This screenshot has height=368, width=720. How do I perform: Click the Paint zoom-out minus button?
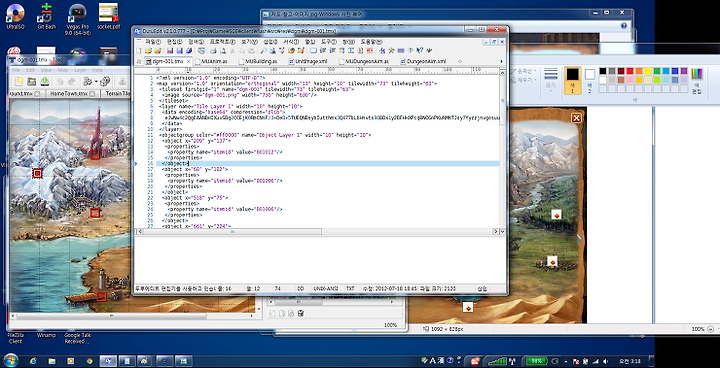(710, 329)
